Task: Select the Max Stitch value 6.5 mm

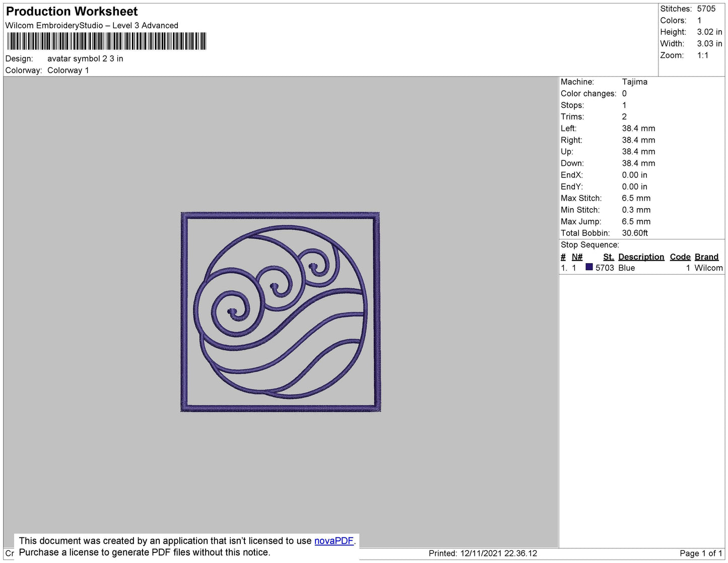Action: 636,198
